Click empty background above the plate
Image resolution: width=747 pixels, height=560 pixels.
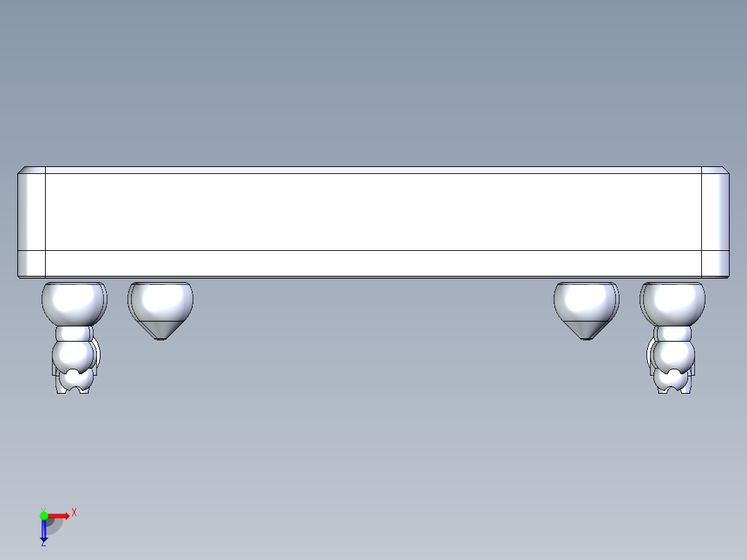[373, 81]
